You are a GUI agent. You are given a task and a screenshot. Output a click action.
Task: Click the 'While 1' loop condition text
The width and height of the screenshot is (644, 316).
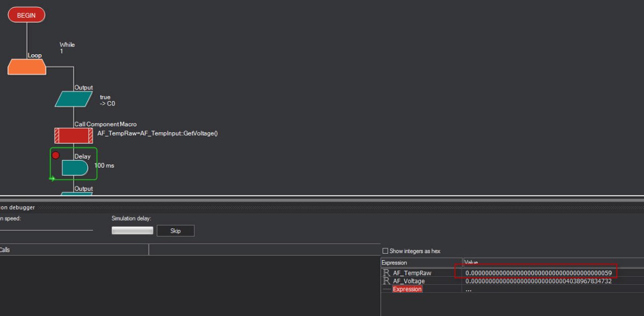67,48
